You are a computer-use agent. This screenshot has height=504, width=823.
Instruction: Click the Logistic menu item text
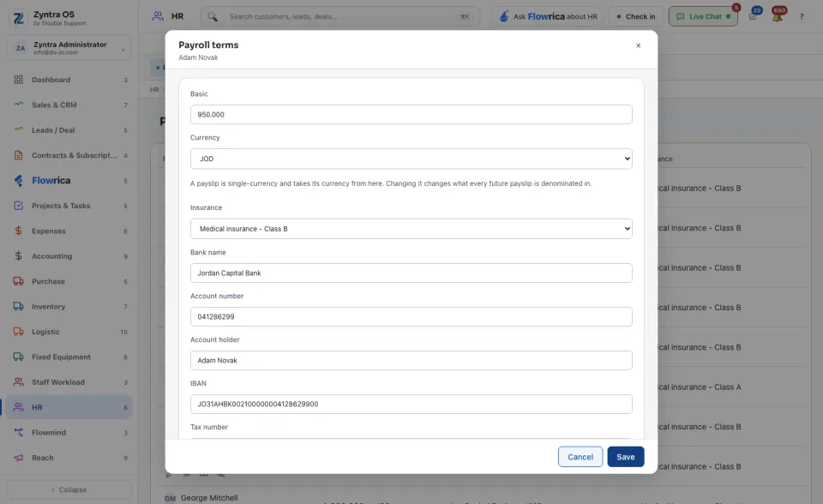[x=45, y=332]
